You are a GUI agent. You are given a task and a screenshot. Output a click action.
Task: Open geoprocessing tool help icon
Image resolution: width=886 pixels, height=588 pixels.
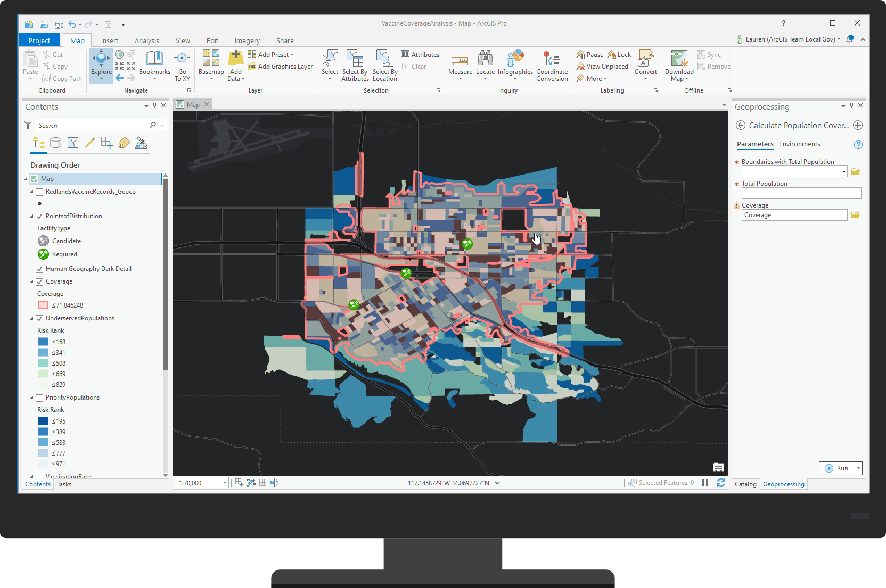click(858, 145)
